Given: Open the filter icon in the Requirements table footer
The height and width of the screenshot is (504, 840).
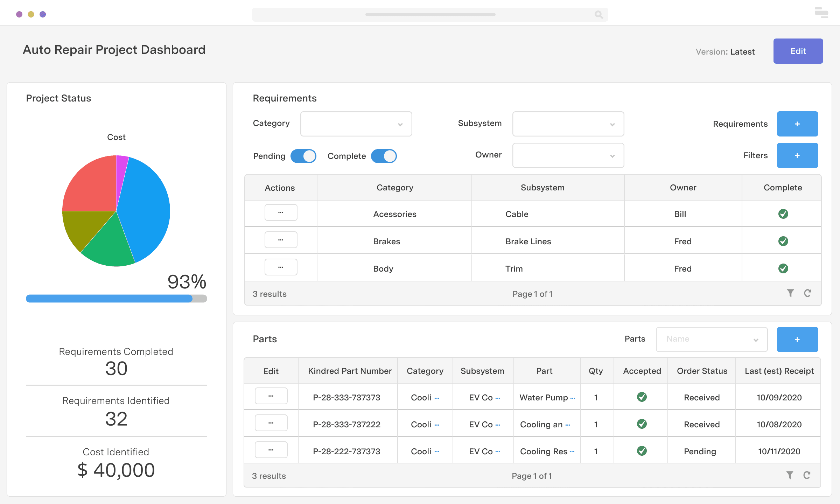Looking at the screenshot, I should (790, 293).
